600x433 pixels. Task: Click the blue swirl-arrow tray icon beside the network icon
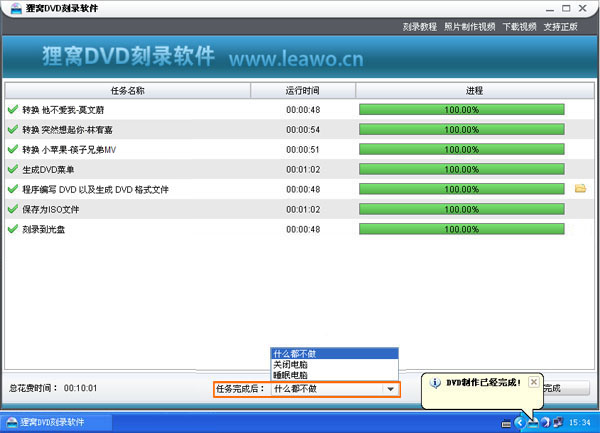[546, 423]
